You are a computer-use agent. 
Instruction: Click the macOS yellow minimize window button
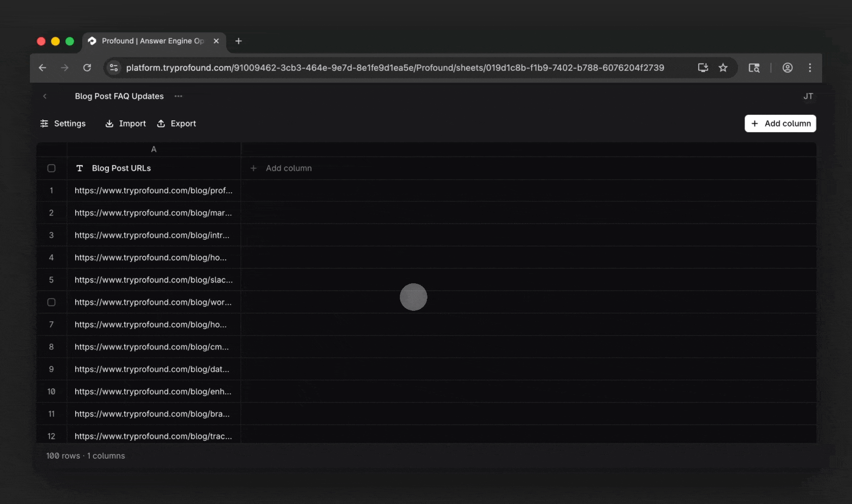pos(55,41)
